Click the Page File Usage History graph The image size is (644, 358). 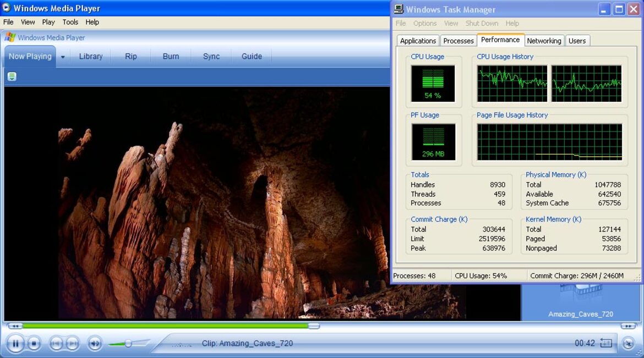[549, 142]
